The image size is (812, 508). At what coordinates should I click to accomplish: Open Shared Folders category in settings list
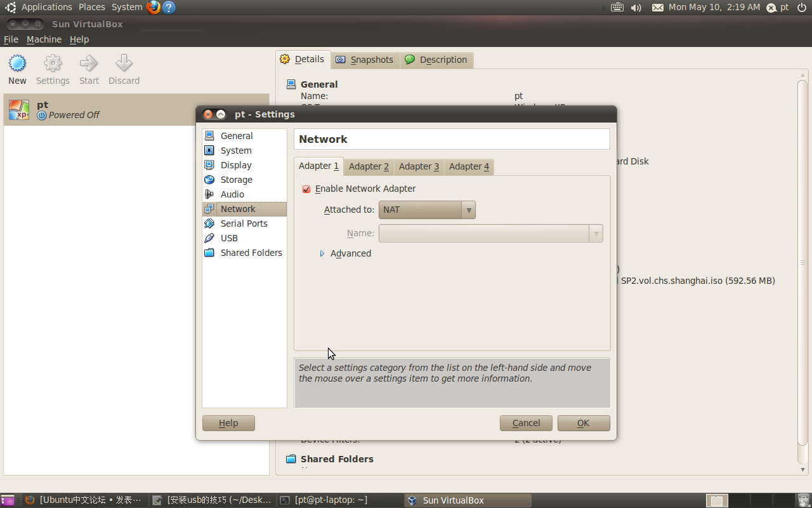[244, 253]
